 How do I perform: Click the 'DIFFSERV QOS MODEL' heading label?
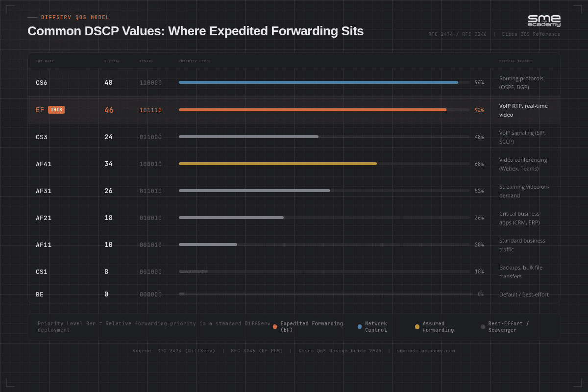click(x=75, y=17)
